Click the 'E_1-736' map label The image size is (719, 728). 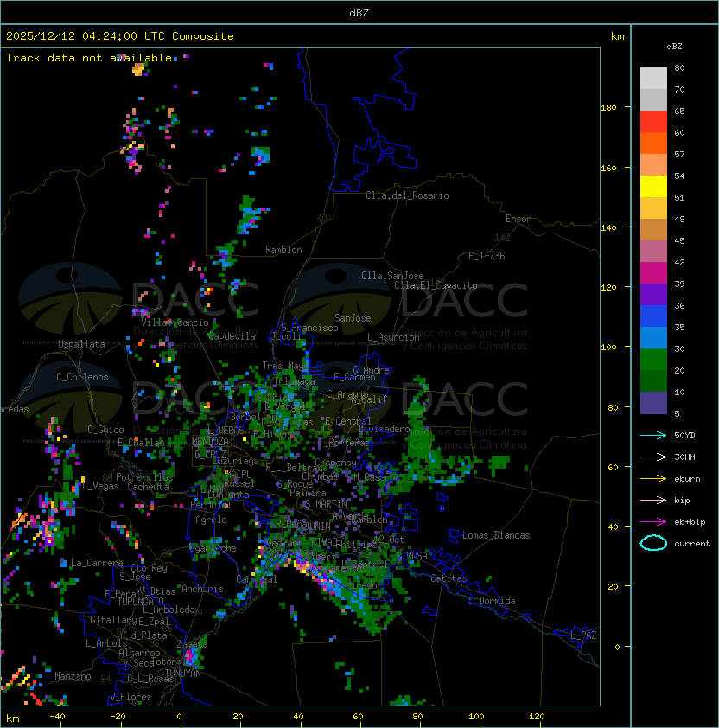pyautogui.click(x=487, y=256)
